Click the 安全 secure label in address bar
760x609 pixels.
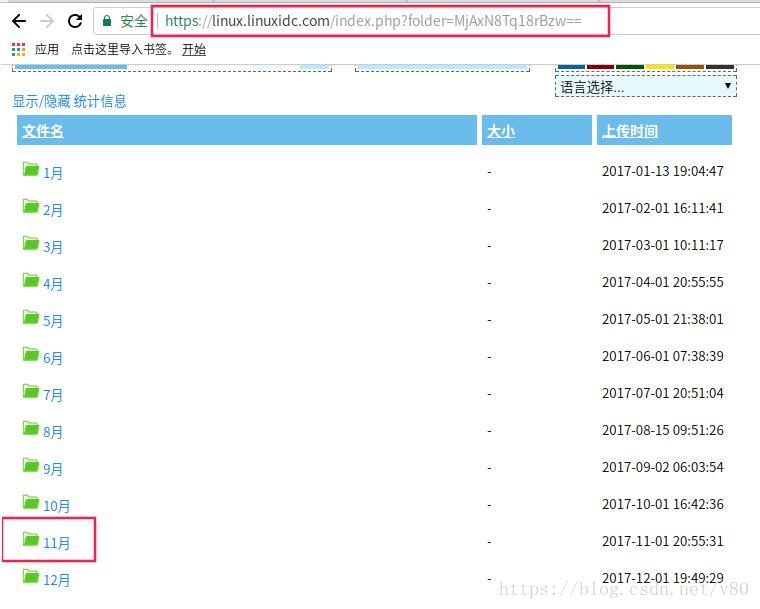coord(134,21)
